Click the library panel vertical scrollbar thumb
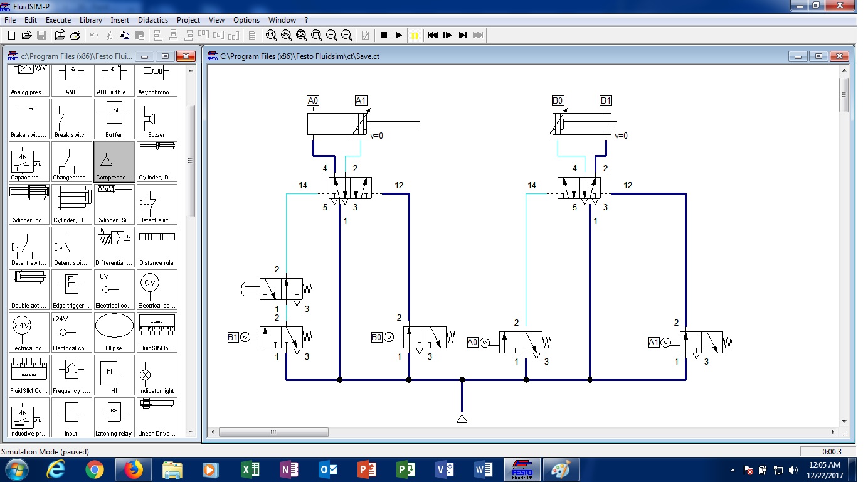Viewport: 868px width, 482px height. [191, 160]
